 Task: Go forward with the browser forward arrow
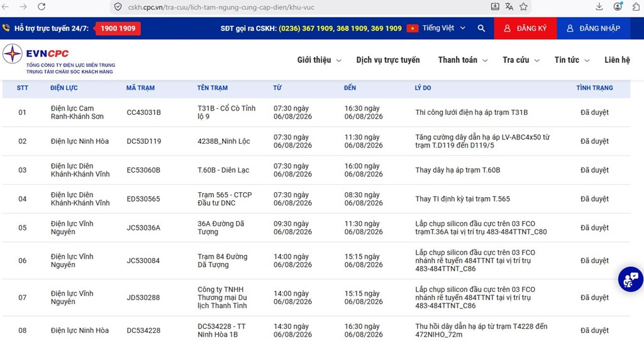click(23, 6)
